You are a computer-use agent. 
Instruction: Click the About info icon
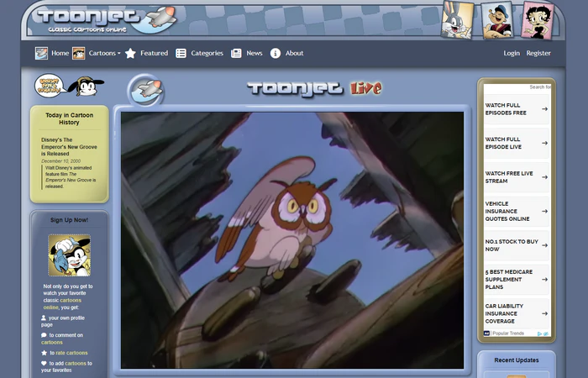(276, 53)
